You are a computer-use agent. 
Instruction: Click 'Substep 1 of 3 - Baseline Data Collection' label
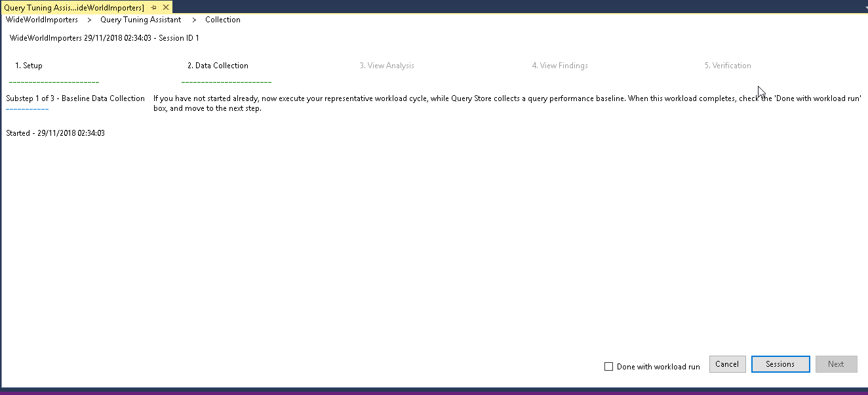coord(75,98)
